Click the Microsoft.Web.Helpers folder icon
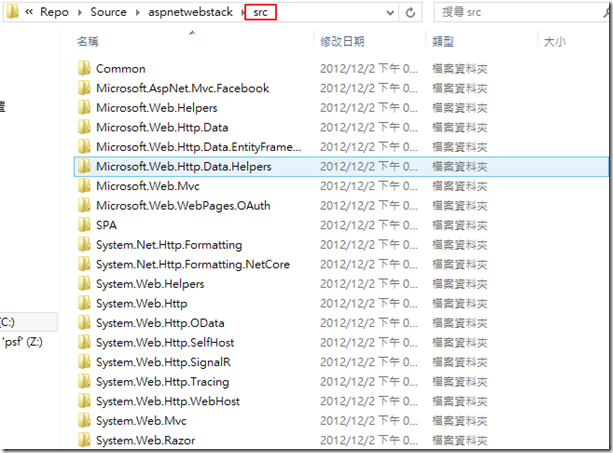Viewport: 613px width, 453px height. coord(84,107)
